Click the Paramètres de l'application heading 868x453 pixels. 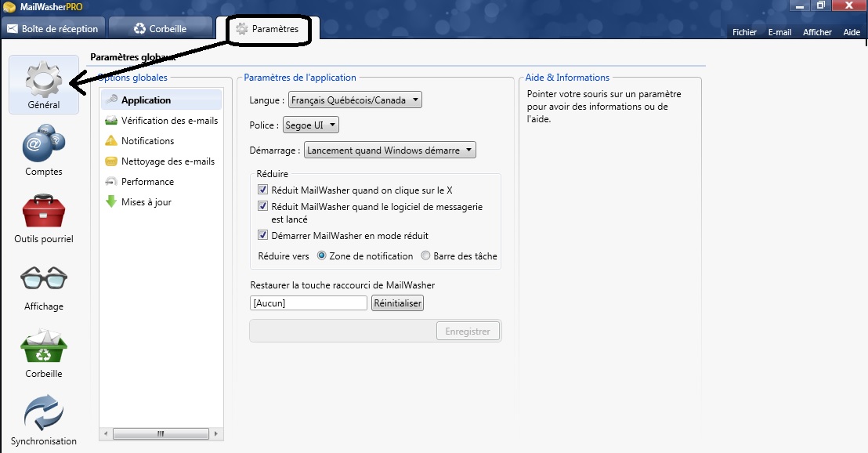click(300, 78)
